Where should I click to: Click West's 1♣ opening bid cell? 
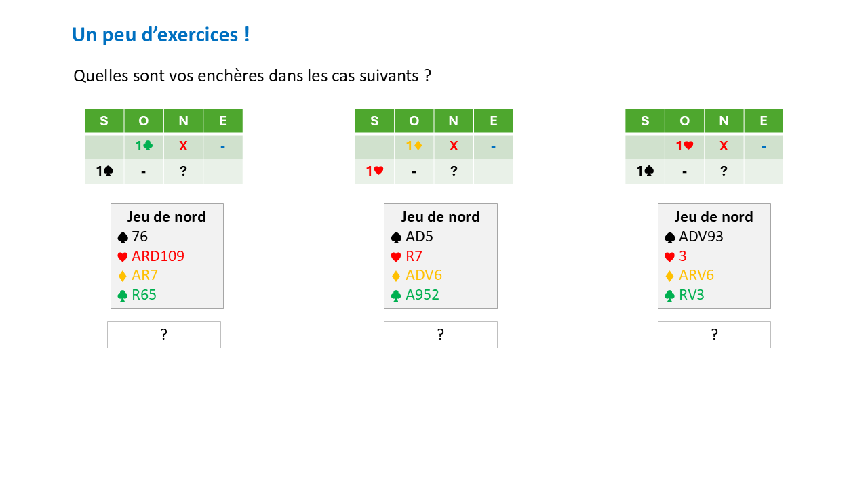tap(144, 146)
